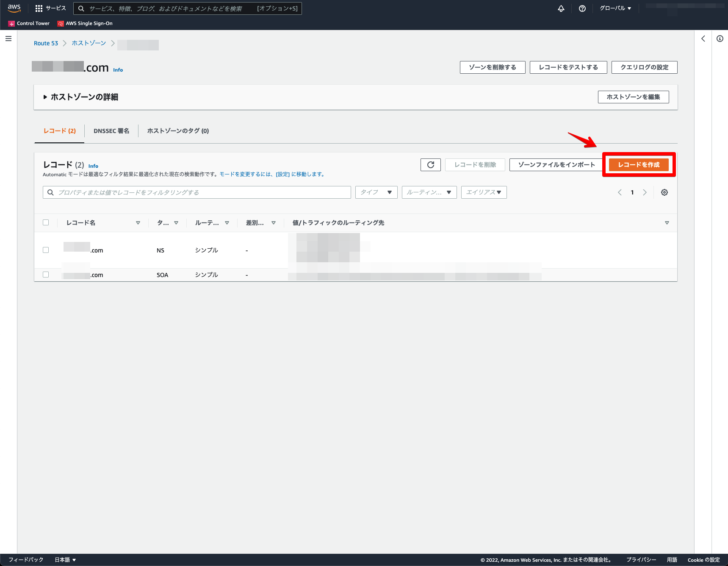Open the notifications bell icon
728x566 pixels.
tap(561, 8)
